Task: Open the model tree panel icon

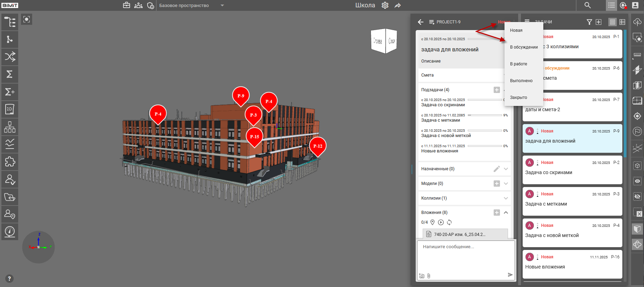Action: (x=10, y=22)
